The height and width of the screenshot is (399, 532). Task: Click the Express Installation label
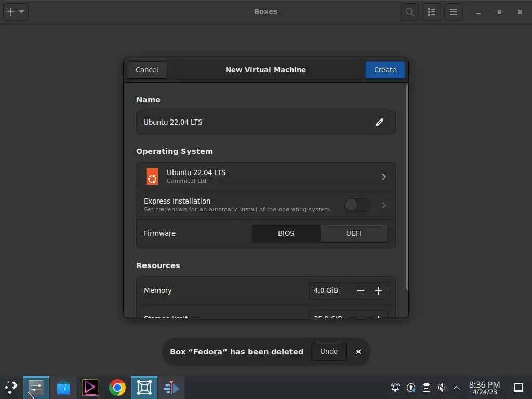pyautogui.click(x=177, y=201)
